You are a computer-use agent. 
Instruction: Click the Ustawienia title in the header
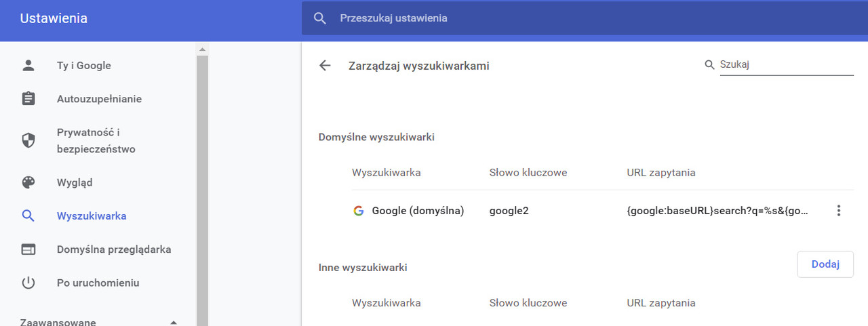[x=54, y=18]
